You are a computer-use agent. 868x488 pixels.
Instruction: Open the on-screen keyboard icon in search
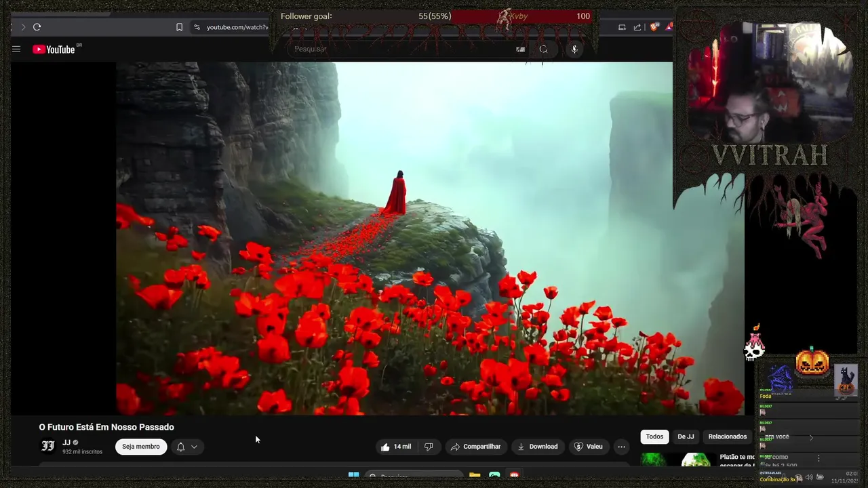click(x=520, y=49)
